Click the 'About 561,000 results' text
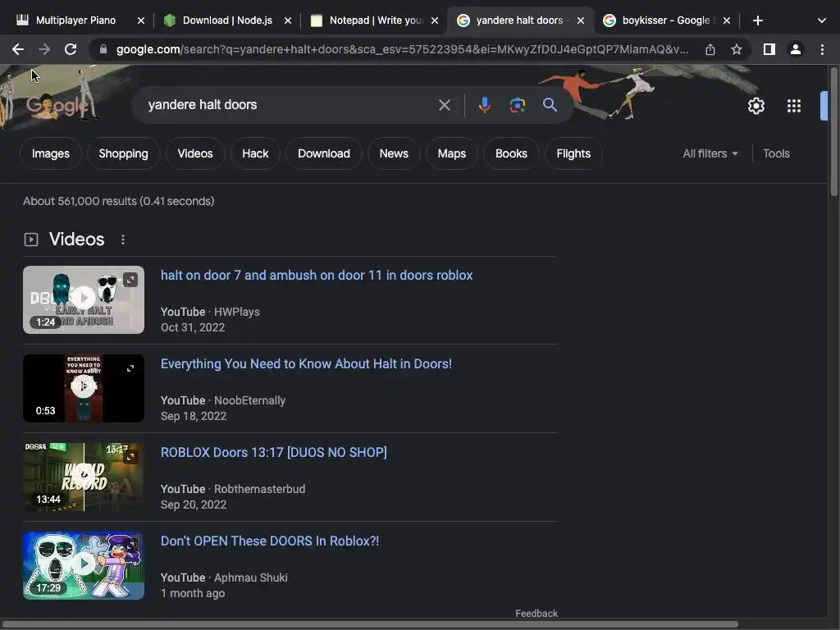Image resolution: width=840 pixels, height=630 pixels. tap(118, 202)
